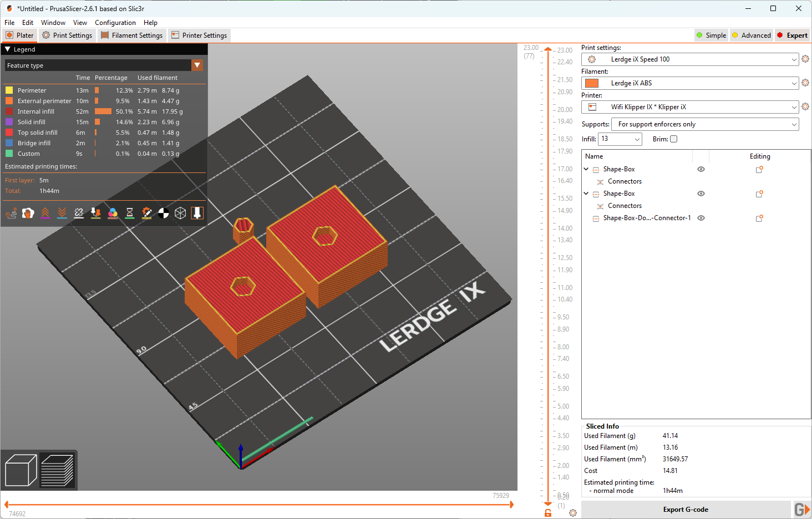Click the center of gravity icon
The width and height of the screenshot is (812, 519).
164,213
